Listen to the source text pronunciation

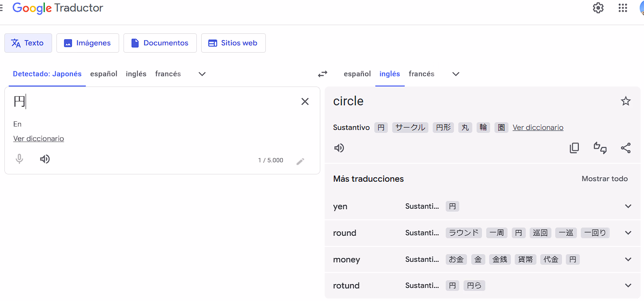(45, 159)
